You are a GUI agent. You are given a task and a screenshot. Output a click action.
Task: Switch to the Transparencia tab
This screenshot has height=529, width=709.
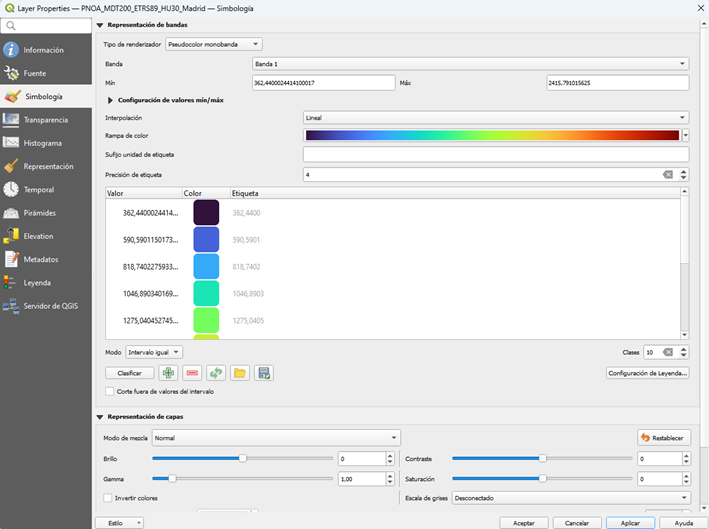pos(45,120)
